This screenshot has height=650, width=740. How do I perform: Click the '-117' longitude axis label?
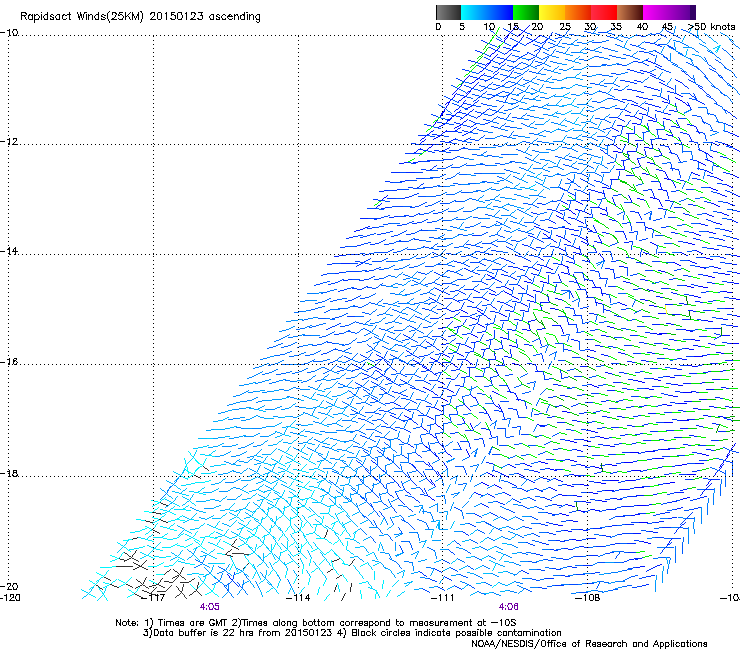pyautogui.click(x=154, y=598)
